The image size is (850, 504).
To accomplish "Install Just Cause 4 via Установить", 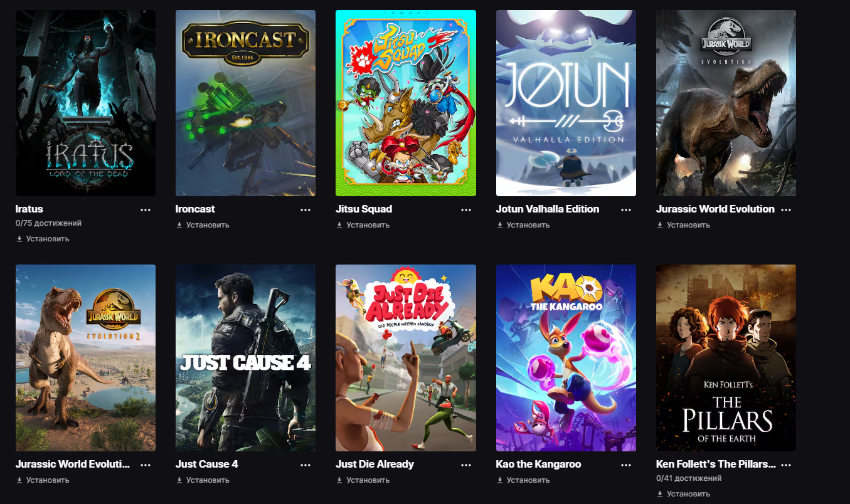I will click(203, 480).
